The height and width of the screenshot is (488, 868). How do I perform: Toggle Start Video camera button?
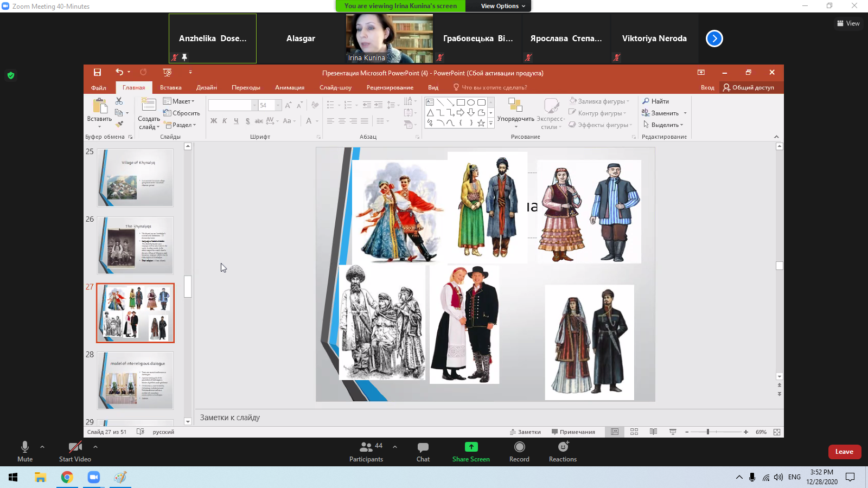click(x=75, y=447)
